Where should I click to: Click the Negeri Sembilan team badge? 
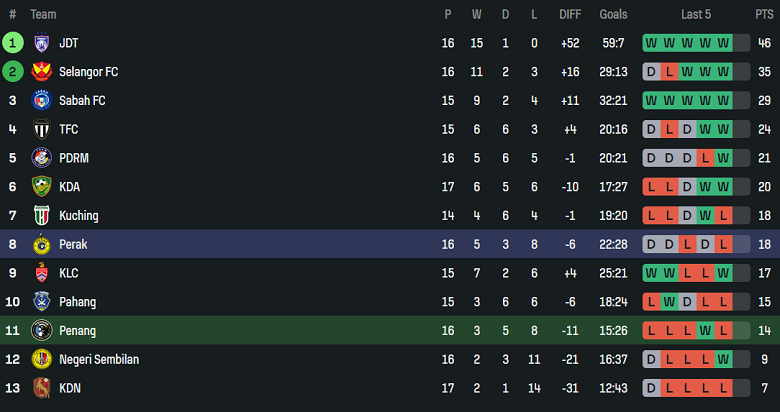pyautogui.click(x=41, y=359)
